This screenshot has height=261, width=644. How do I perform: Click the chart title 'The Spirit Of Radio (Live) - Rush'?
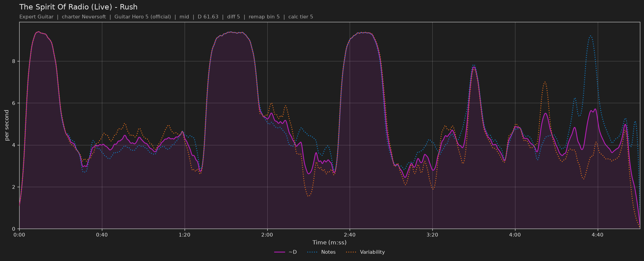[78, 7]
